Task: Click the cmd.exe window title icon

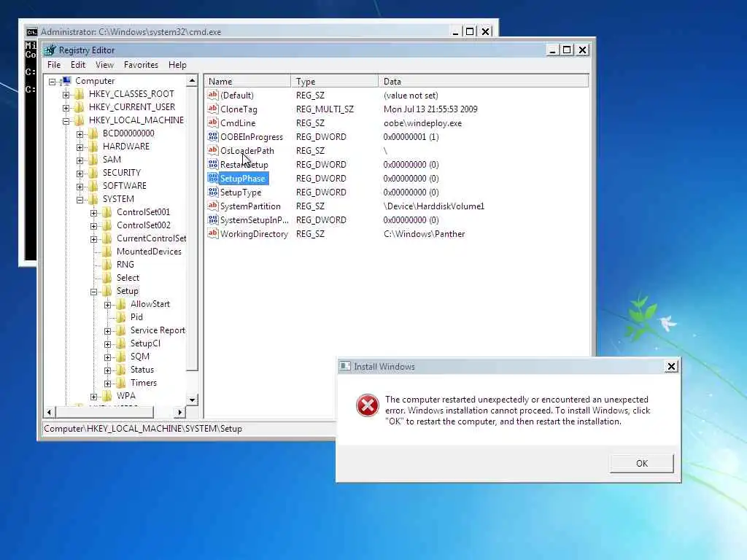Action: coord(31,32)
